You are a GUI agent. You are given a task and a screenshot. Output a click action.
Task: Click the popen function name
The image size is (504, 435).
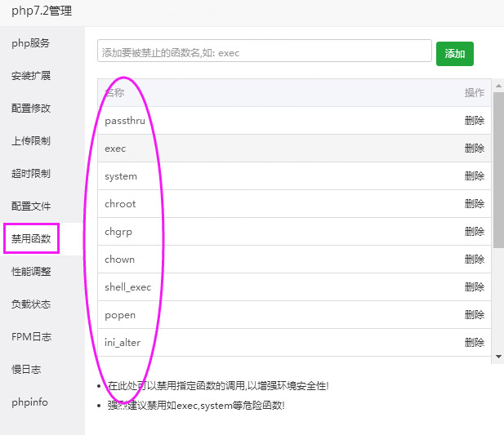120,315
